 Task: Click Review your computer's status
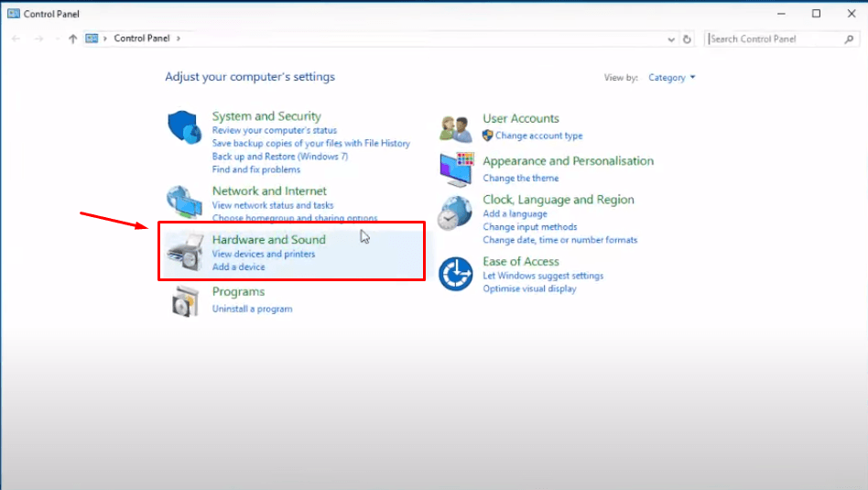click(274, 130)
